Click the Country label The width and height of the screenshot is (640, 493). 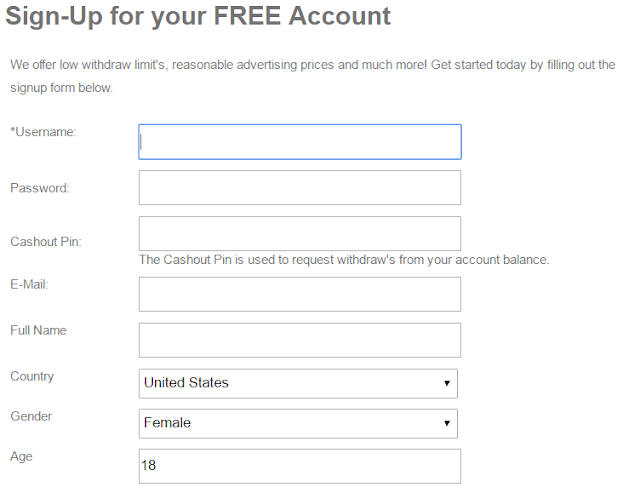[32, 376]
